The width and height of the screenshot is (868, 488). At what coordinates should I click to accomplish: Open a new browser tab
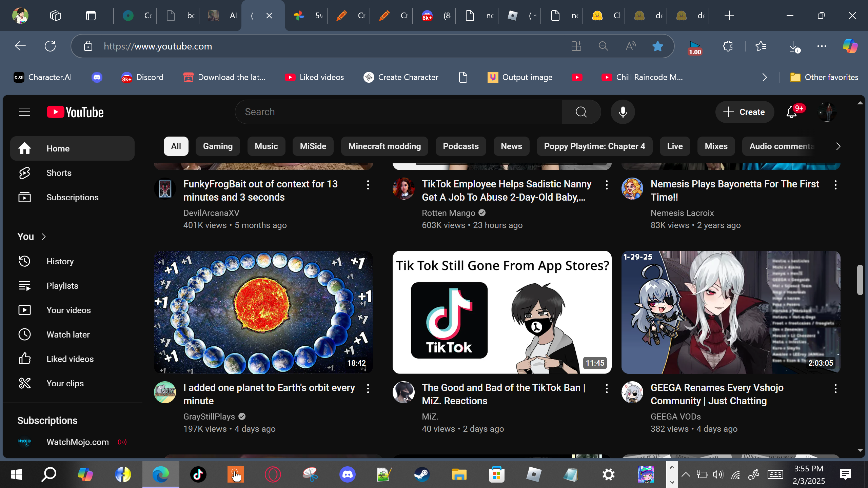coord(729,16)
